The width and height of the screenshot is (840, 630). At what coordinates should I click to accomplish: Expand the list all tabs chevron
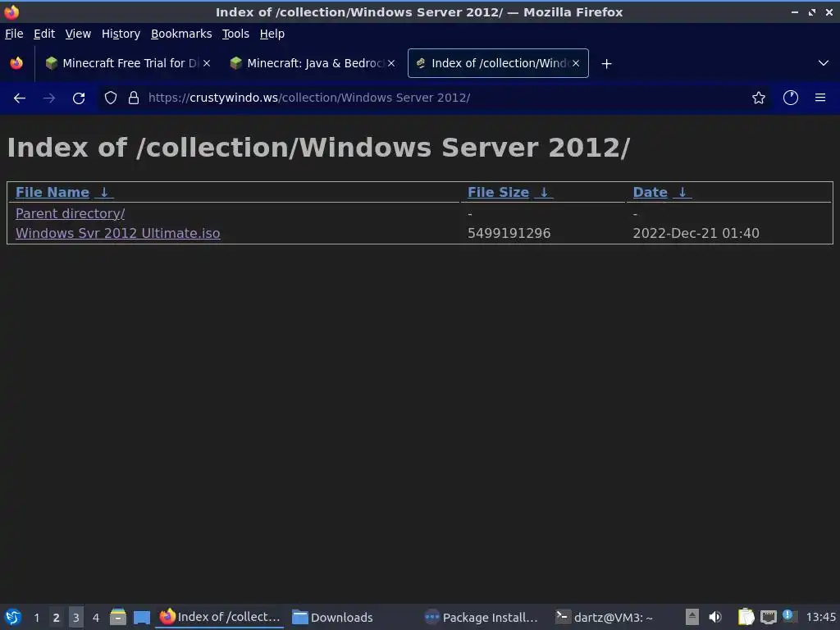pyautogui.click(x=824, y=63)
